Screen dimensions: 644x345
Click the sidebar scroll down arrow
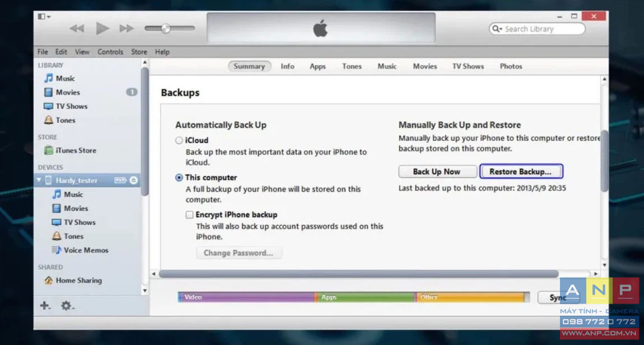[x=145, y=291]
